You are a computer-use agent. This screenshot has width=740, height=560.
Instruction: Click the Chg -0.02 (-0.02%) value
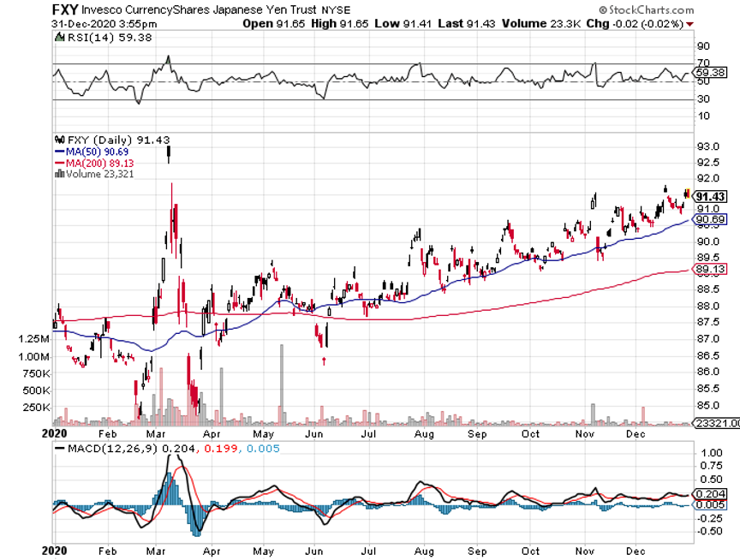635,24
